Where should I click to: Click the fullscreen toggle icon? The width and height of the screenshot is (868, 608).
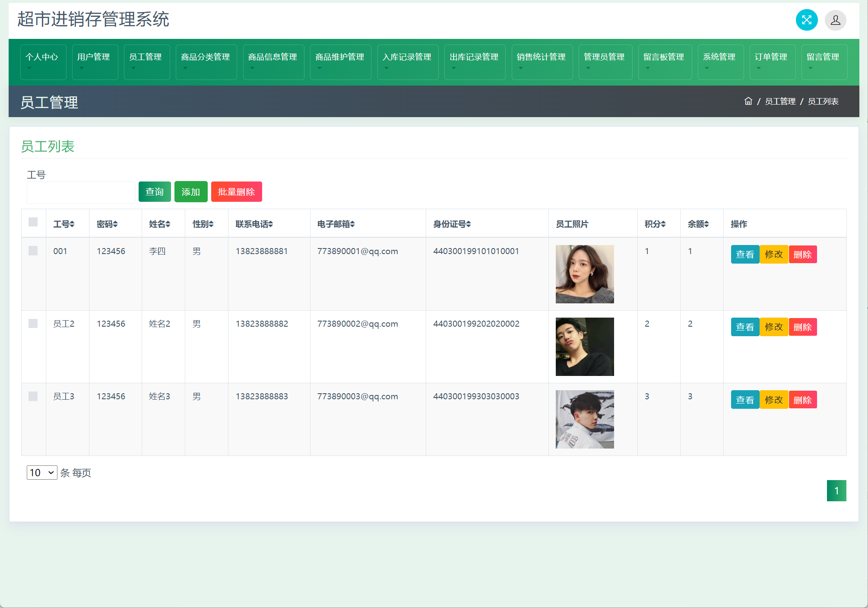pos(806,20)
